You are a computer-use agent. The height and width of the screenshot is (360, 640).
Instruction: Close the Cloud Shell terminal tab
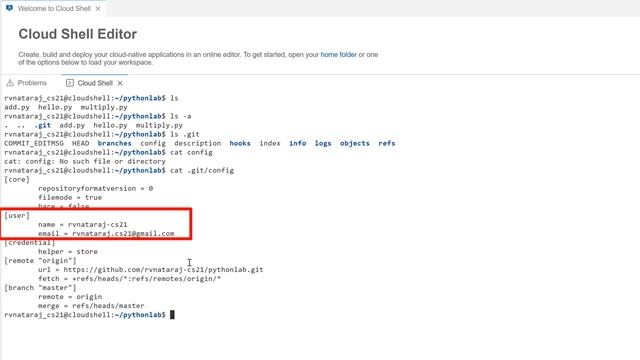pyautogui.click(x=120, y=83)
